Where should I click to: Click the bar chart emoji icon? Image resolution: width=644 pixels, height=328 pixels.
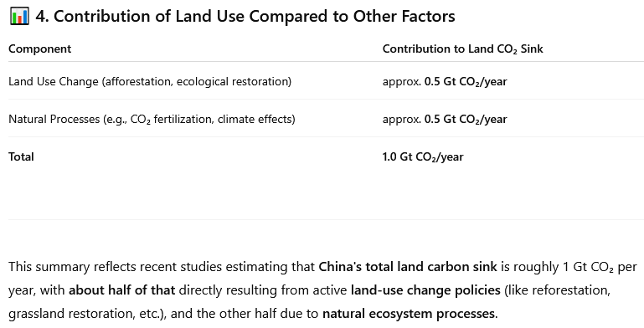(19, 16)
